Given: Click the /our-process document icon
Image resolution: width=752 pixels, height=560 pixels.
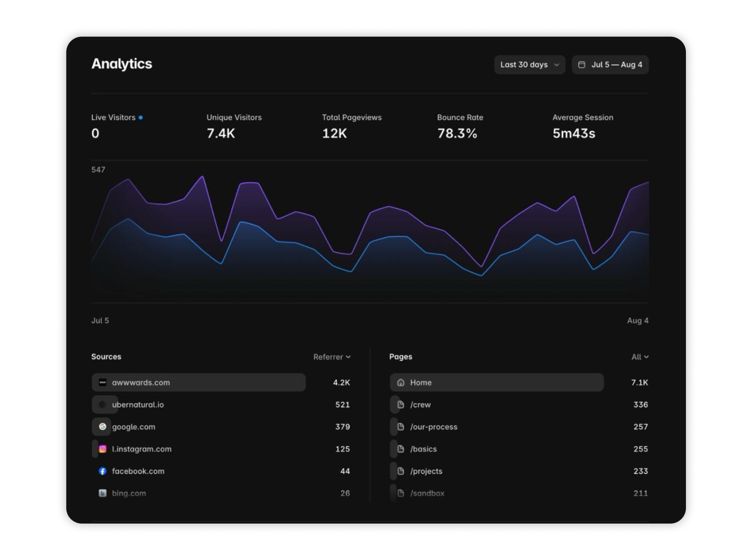Looking at the screenshot, I should coord(401,426).
